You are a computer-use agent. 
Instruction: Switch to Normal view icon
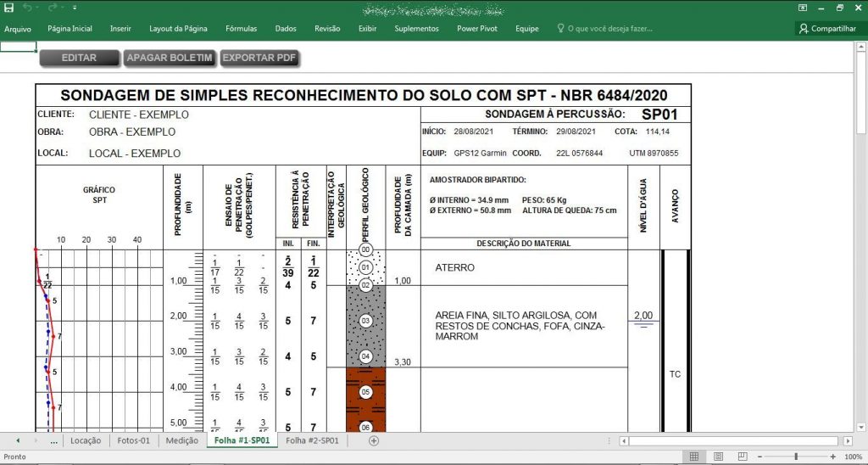(693, 457)
